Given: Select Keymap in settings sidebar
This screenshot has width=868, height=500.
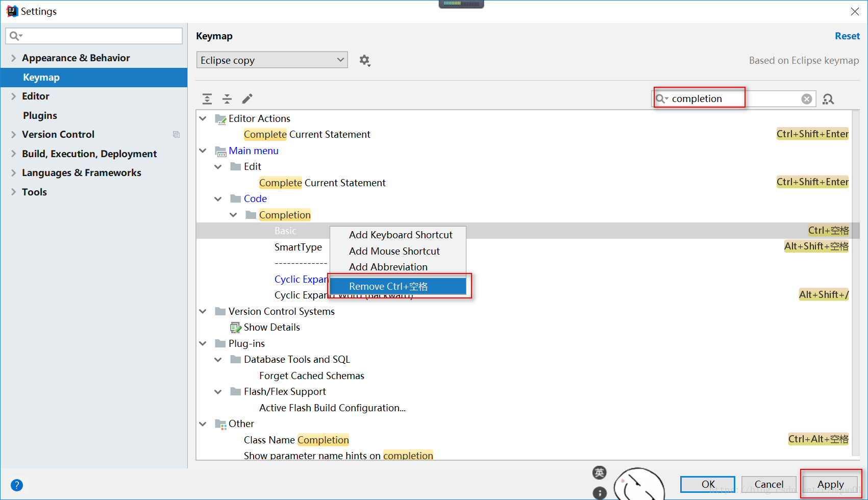Looking at the screenshot, I should (94, 78).
